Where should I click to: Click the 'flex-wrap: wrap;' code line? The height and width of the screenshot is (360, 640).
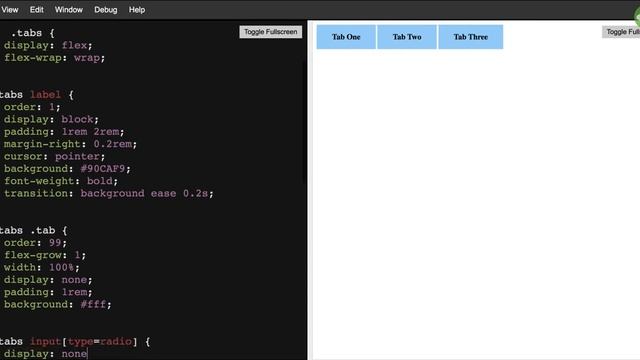54,58
